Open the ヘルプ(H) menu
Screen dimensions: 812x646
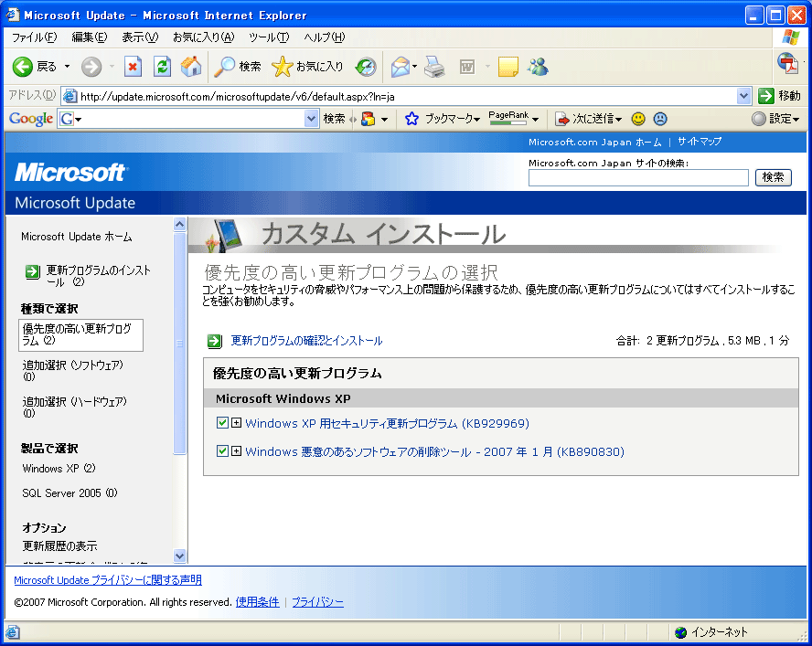coord(325,37)
